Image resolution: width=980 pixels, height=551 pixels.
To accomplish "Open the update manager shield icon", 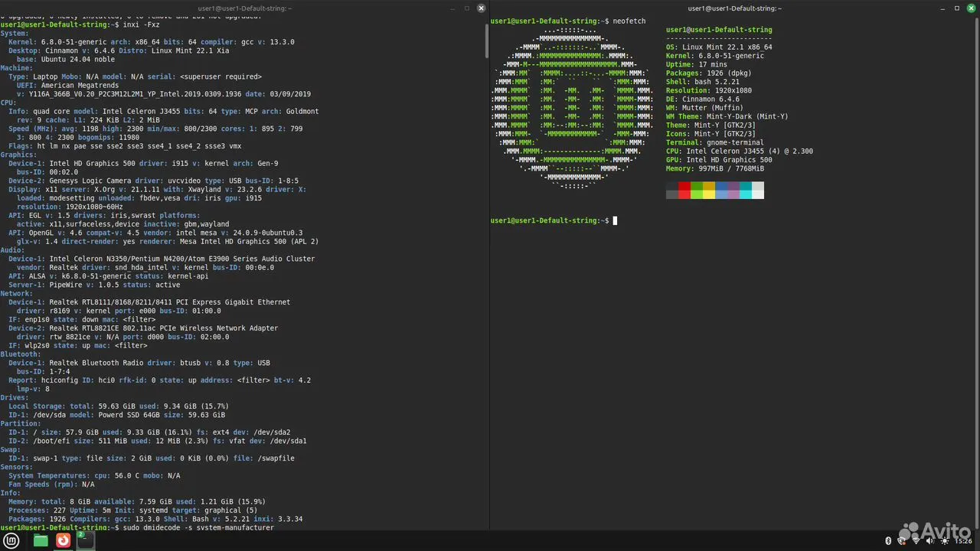I will (902, 540).
